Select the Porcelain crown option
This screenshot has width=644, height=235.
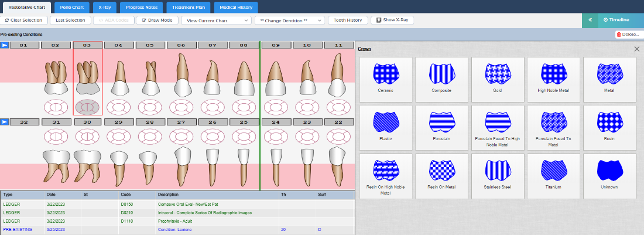point(441,128)
